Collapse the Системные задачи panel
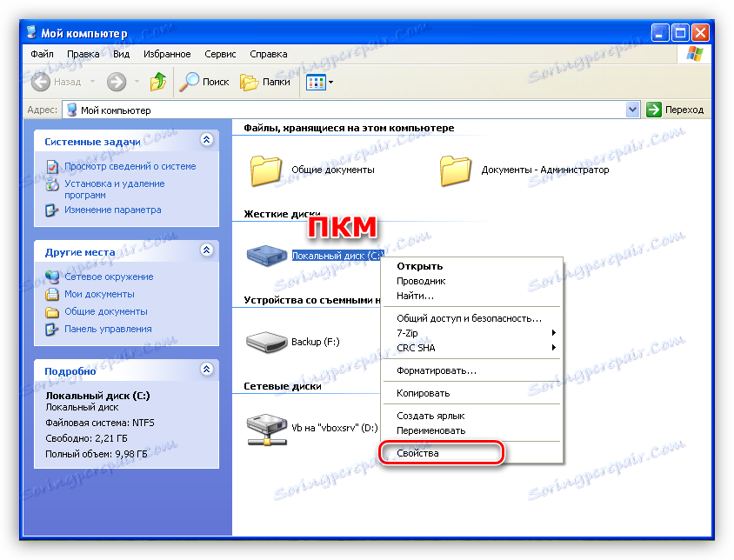This screenshot has height=560, width=734. pos(206,139)
